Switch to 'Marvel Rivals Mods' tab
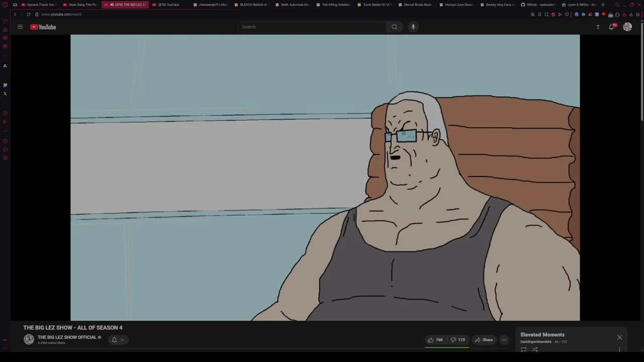This screenshot has width=644, height=362. click(415, 5)
